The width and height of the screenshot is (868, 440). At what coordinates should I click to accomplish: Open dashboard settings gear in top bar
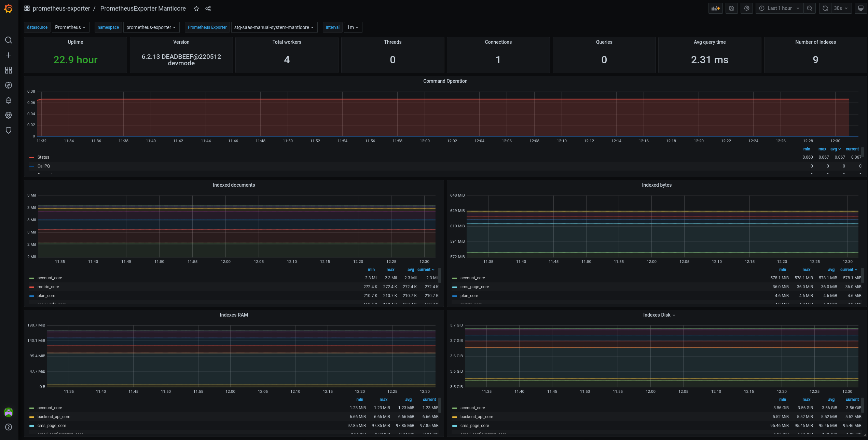pyautogui.click(x=747, y=9)
